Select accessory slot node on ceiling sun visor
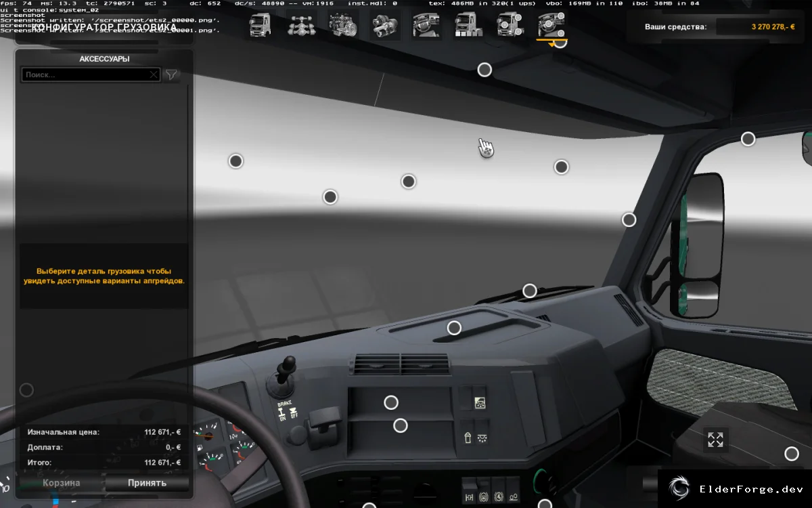This screenshot has width=812, height=508. pos(484,69)
